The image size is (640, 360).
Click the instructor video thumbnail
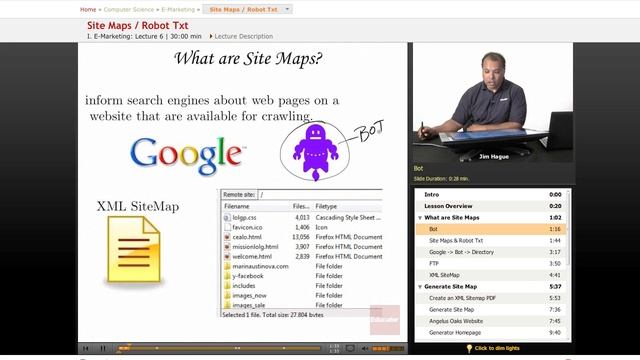493,103
